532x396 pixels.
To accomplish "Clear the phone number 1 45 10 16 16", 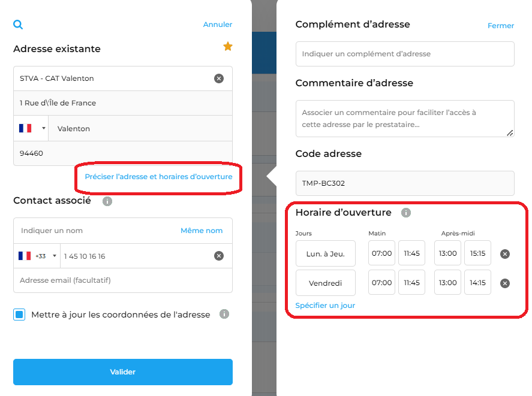I will click(x=219, y=256).
